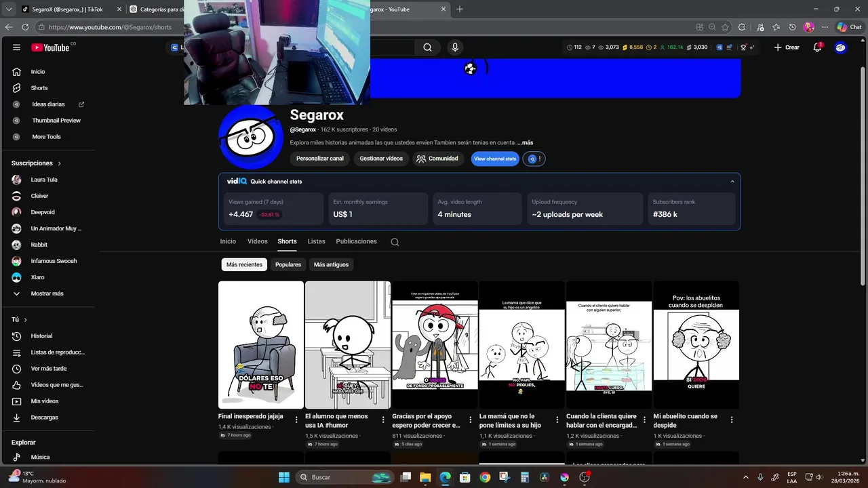
Task: Open options for 'La mamá que no le' short
Action: click(557, 420)
